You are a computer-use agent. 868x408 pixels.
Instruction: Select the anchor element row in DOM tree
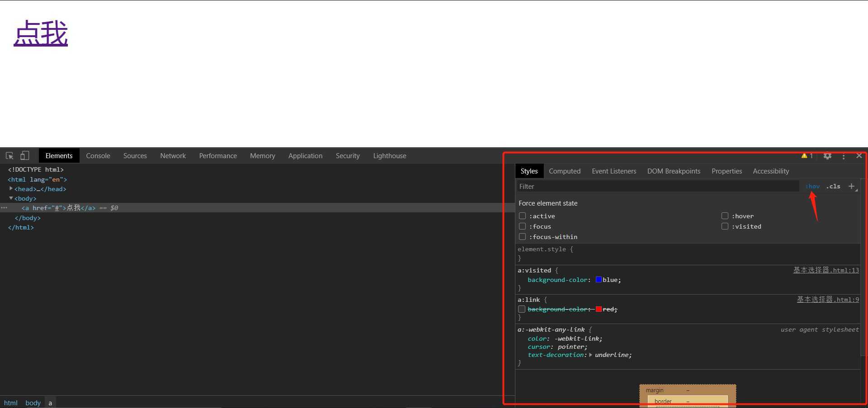[x=258, y=208]
